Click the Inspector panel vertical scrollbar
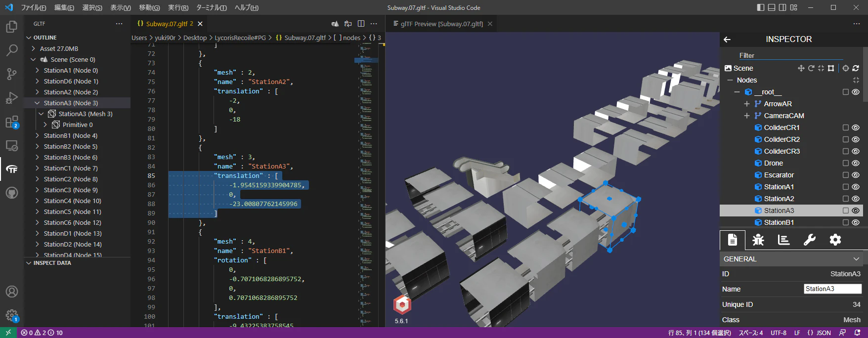This screenshot has height=338, width=868. coord(865,74)
